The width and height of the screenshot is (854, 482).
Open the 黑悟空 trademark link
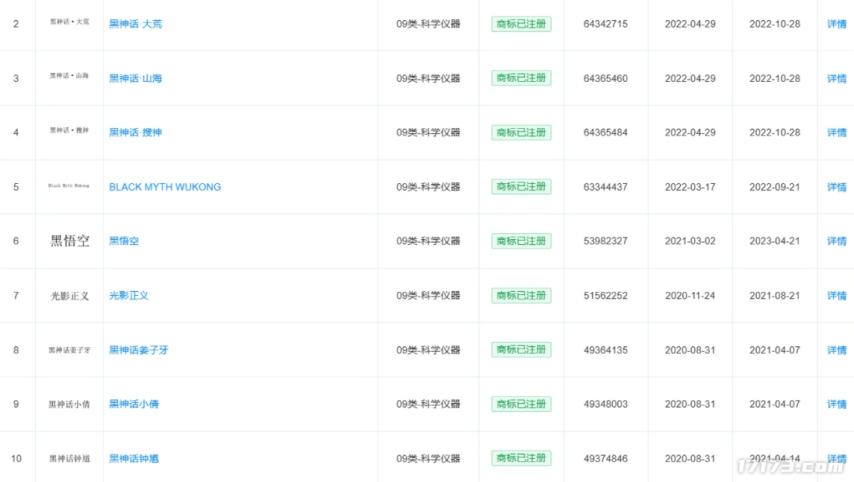tap(124, 241)
